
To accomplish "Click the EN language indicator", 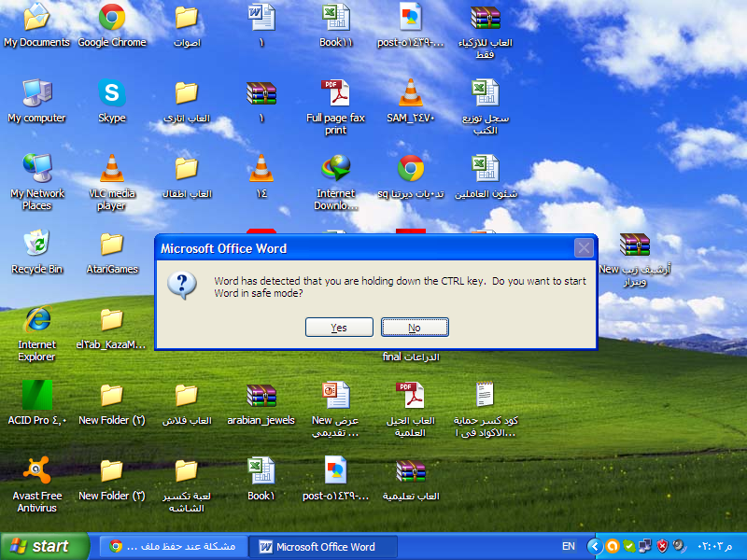I will (x=569, y=546).
